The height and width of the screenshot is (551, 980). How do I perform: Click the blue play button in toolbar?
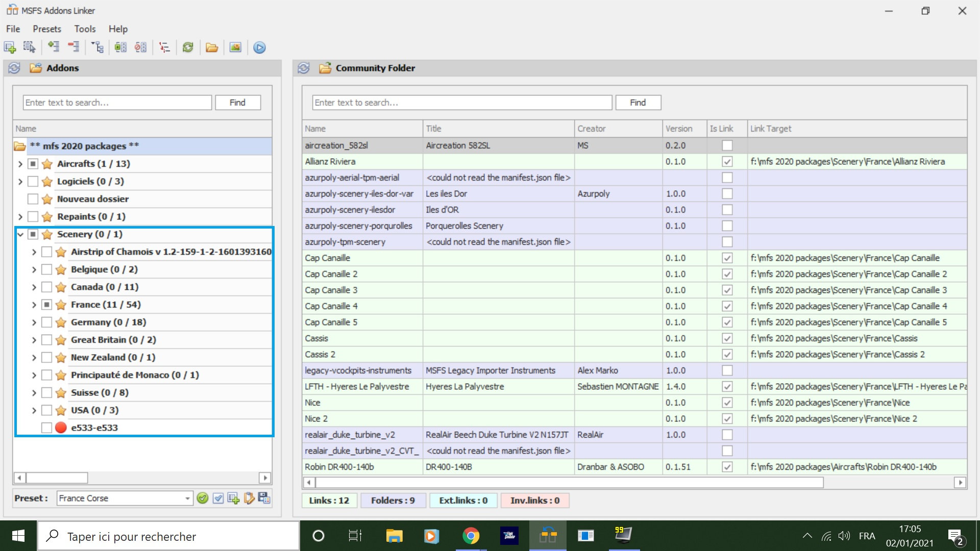259,47
